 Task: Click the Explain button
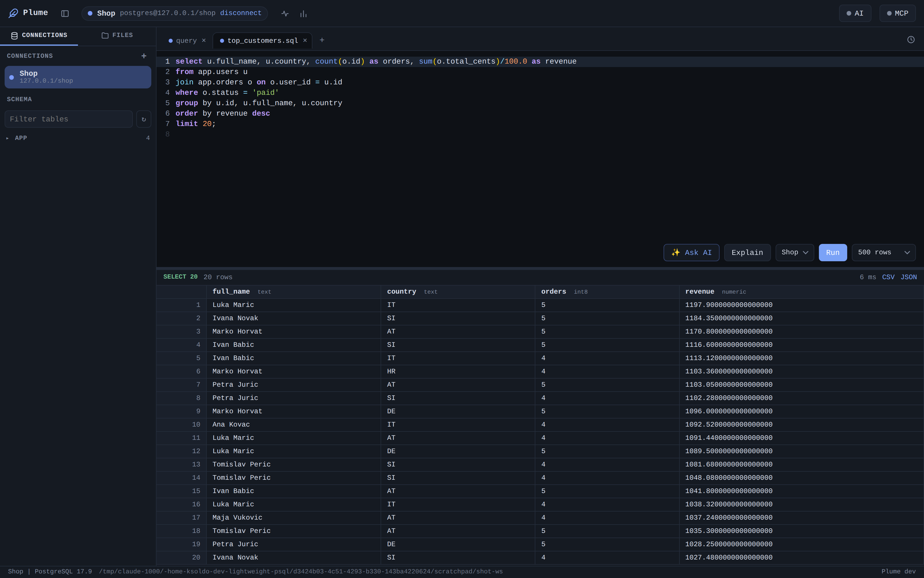click(747, 253)
